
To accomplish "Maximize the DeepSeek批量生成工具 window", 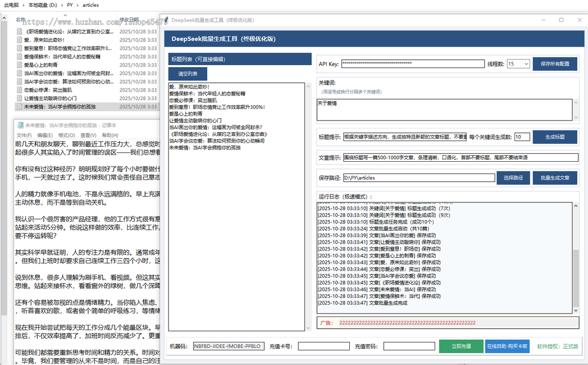I will (x=562, y=20).
